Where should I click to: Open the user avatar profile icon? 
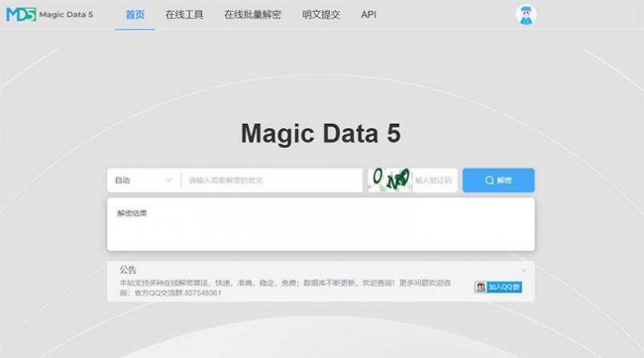526,15
